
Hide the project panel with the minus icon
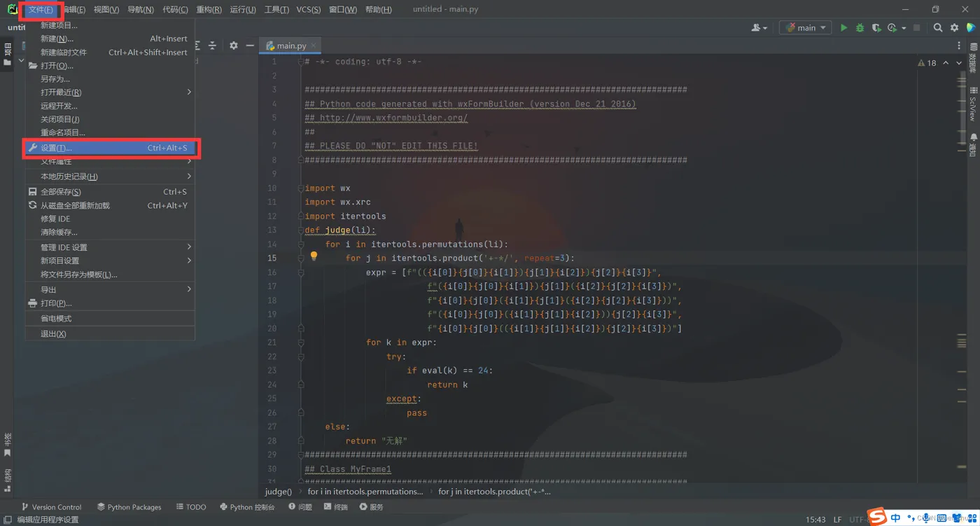click(250, 46)
